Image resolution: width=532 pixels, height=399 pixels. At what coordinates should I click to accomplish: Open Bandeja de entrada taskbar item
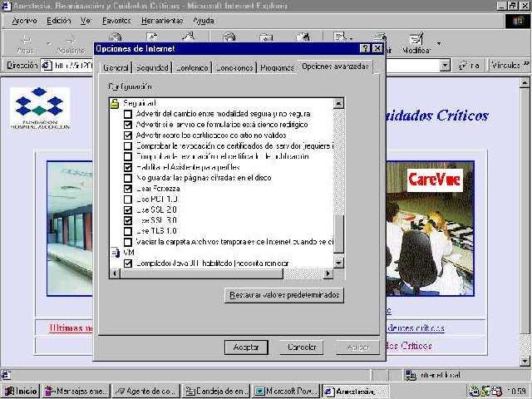pos(215,391)
